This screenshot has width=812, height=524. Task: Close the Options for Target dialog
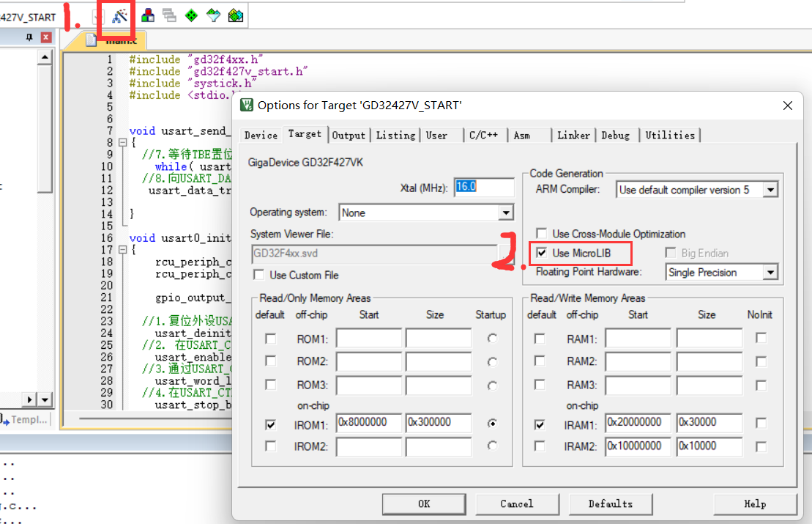tap(788, 106)
